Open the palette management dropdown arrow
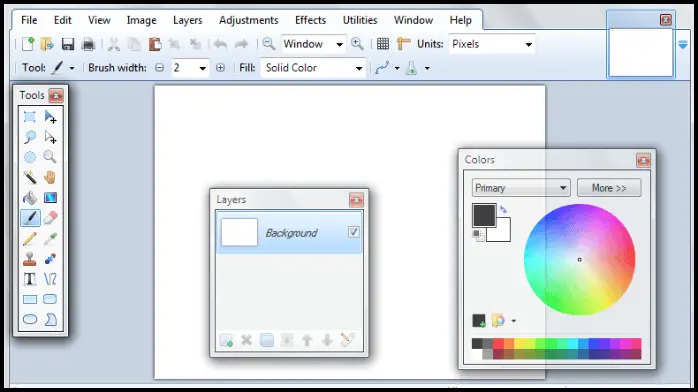This screenshot has height=392, width=698. coord(513,321)
